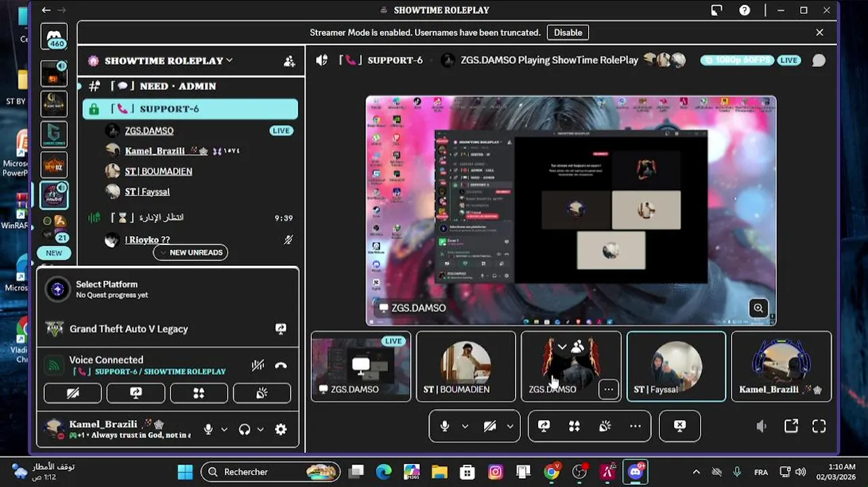
Task: Zoom the stream with the magnifier icon
Action: [758, 308]
